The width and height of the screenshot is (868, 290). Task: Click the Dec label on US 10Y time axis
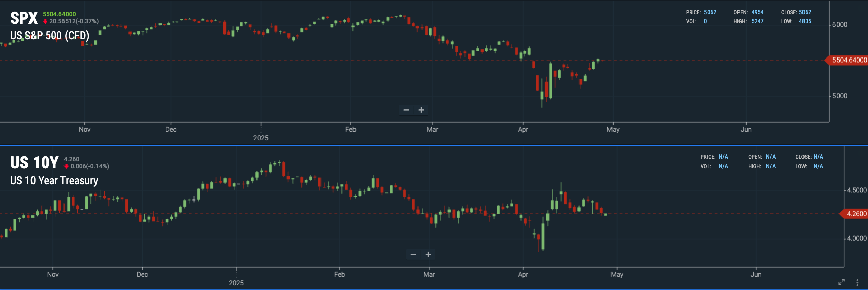(142, 274)
